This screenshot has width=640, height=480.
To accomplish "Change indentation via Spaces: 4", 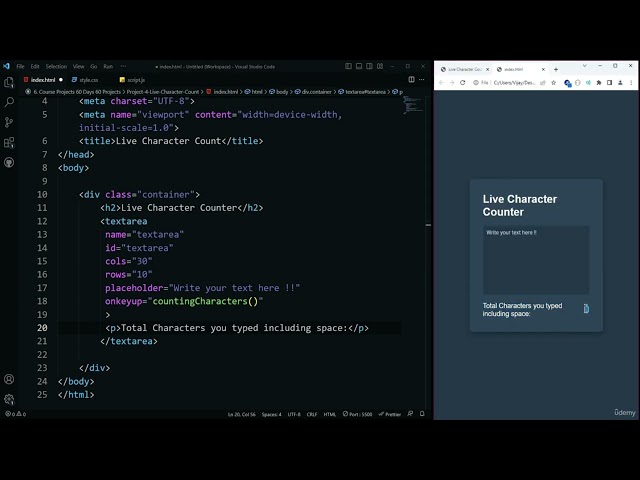I will click(271, 414).
